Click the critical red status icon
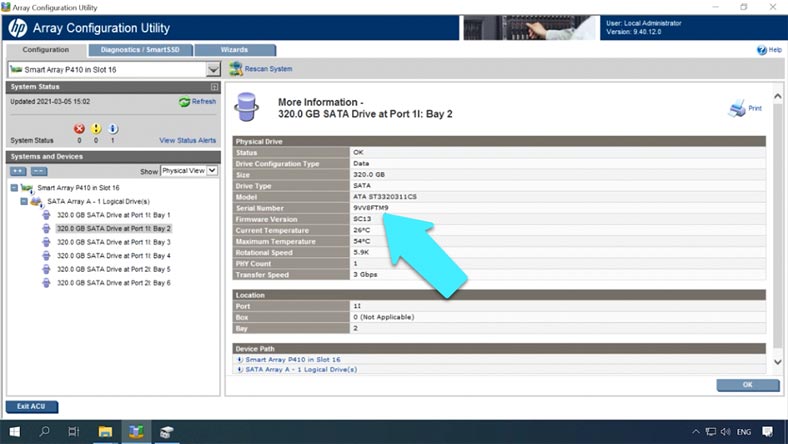The height and width of the screenshot is (444, 788). click(79, 129)
